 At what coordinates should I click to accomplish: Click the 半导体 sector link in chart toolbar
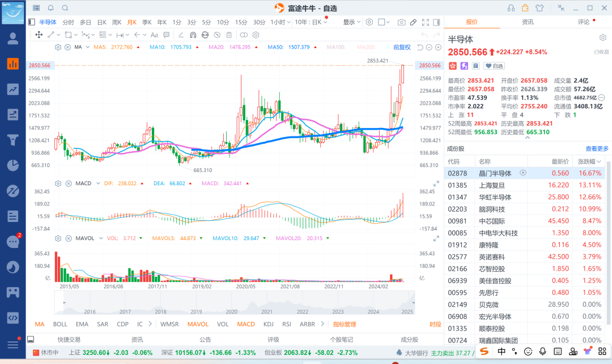(48, 22)
